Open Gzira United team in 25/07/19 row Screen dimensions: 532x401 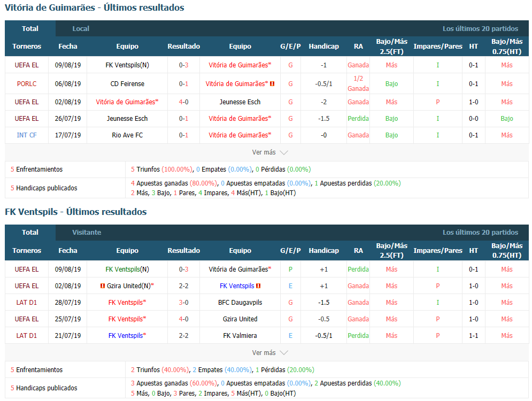240,319
